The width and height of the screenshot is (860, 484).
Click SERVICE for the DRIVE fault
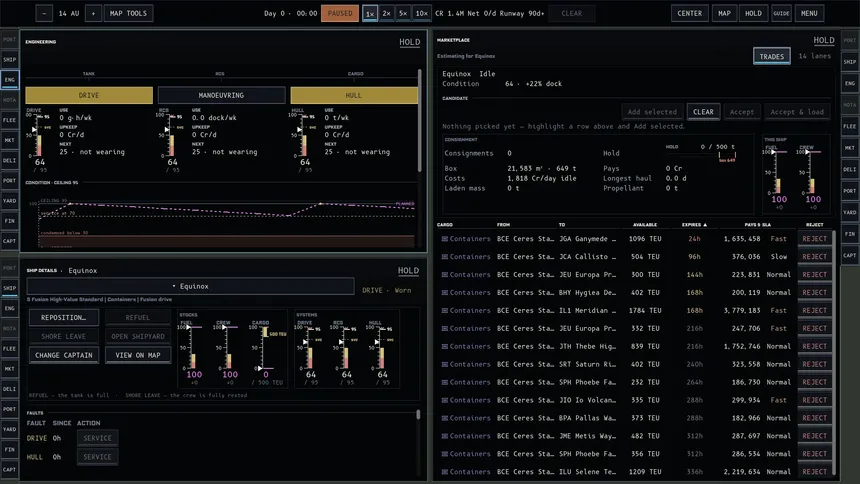click(98, 438)
